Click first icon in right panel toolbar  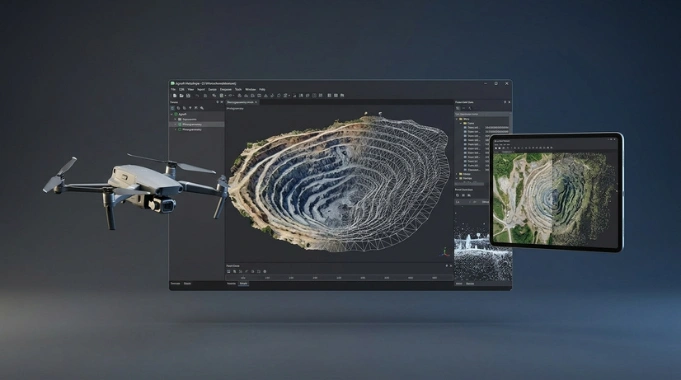coord(457,108)
